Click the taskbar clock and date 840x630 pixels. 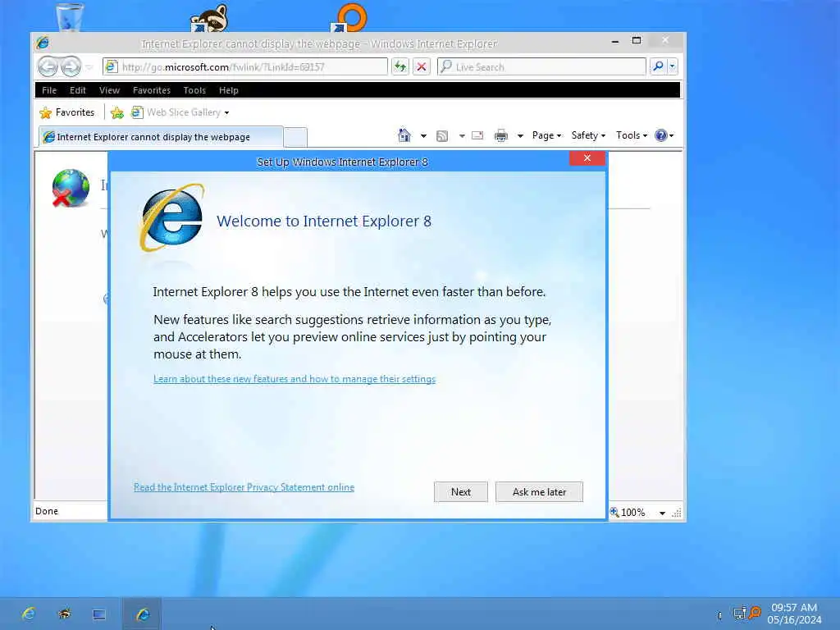click(794, 614)
